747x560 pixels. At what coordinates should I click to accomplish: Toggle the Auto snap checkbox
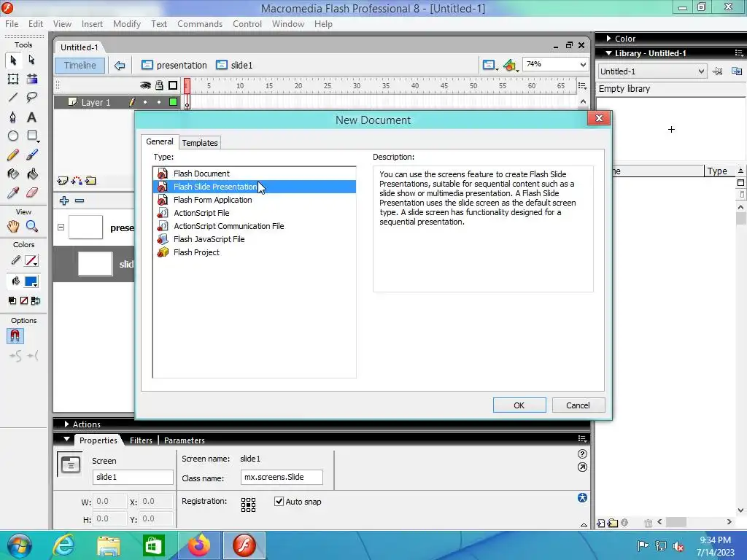[279, 501]
